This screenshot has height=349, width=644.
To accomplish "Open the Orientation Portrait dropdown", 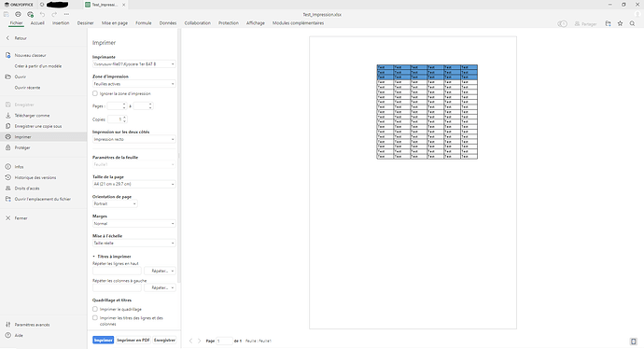I will click(115, 203).
